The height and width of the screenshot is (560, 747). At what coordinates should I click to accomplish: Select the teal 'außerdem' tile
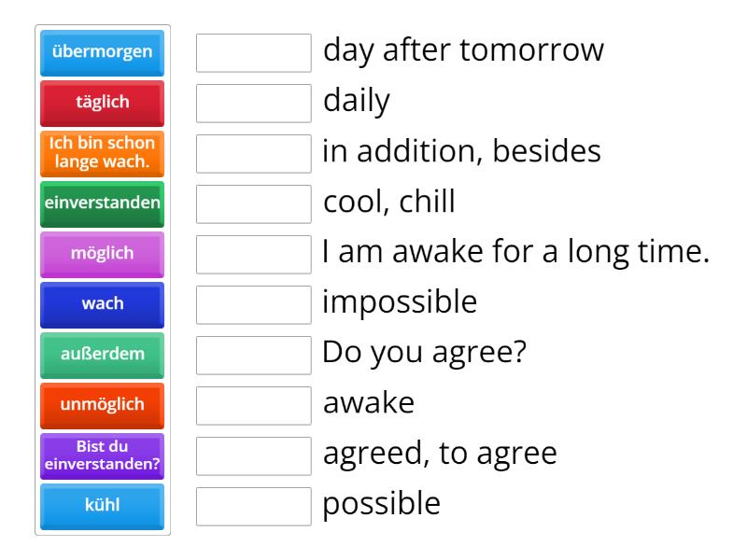(103, 355)
